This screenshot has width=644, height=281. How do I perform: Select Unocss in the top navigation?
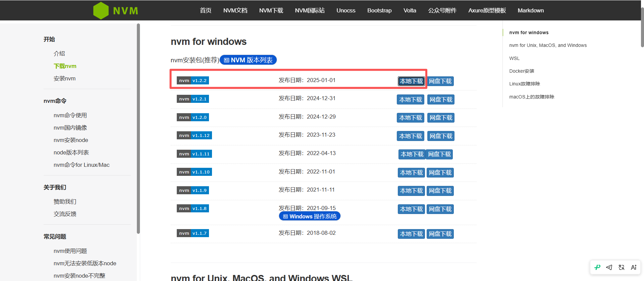pyautogui.click(x=346, y=10)
